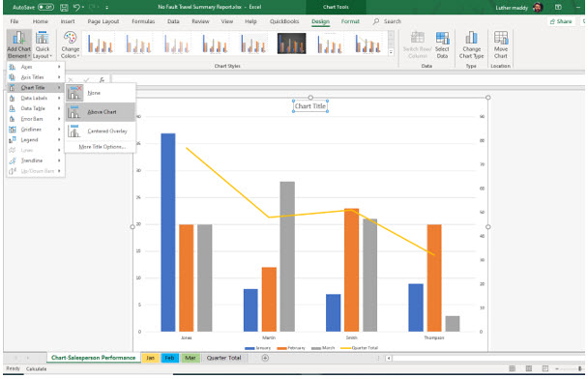Click the Normal view icon in status bar
This screenshot has height=379, width=588.
point(512,369)
